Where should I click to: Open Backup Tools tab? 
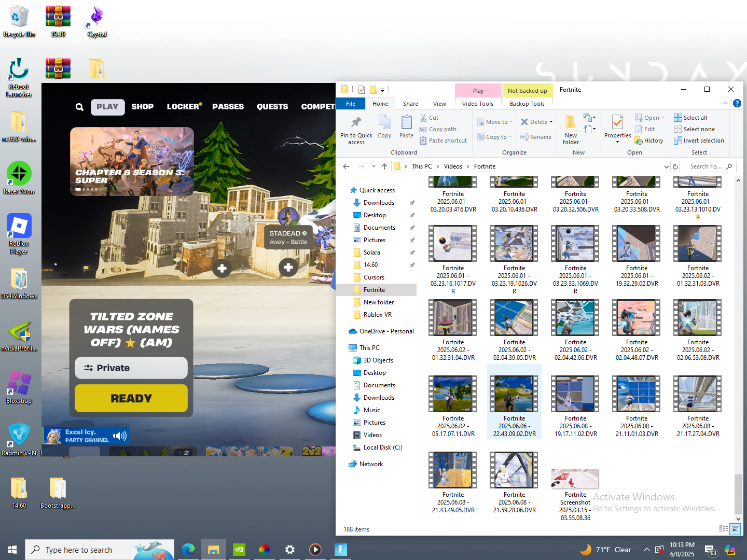pos(527,104)
